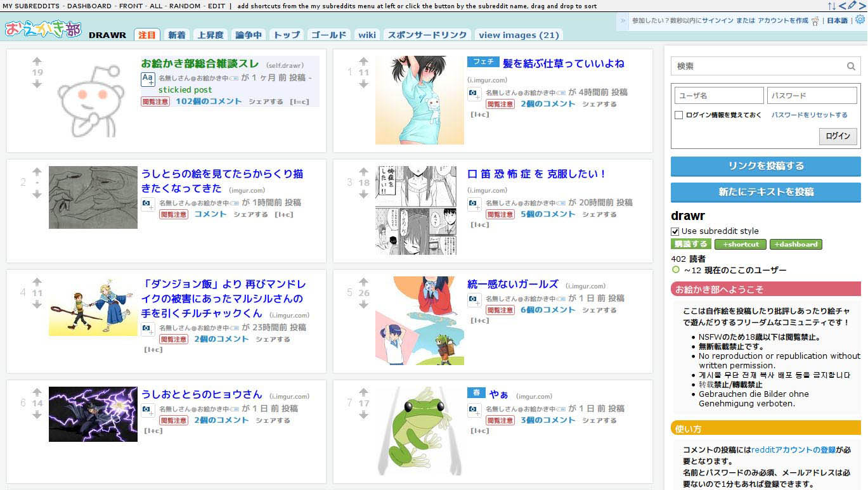This screenshot has width=868, height=490.
Task: Expand the sticky post's Aa text icon
Action: (x=148, y=79)
